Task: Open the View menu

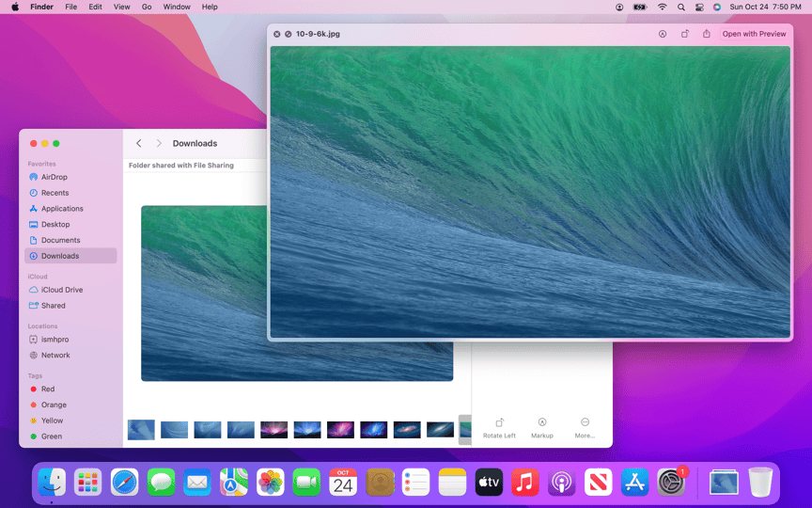Action: [121, 7]
